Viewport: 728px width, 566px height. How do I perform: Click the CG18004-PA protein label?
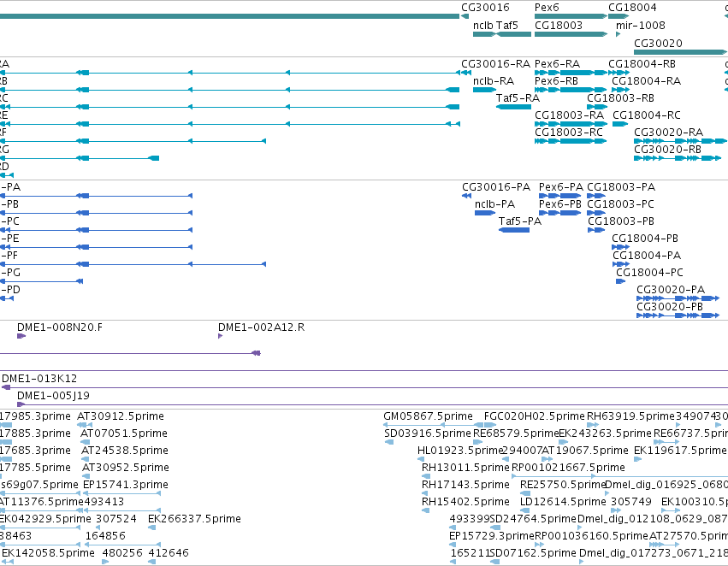pyautogui.click(x=647, y=256)
